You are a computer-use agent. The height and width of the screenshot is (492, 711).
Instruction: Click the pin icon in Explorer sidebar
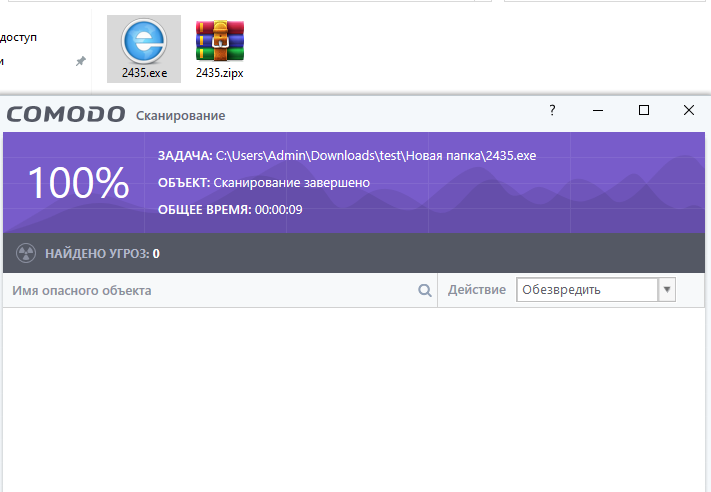pyautogui.click(x=81, y=61)
